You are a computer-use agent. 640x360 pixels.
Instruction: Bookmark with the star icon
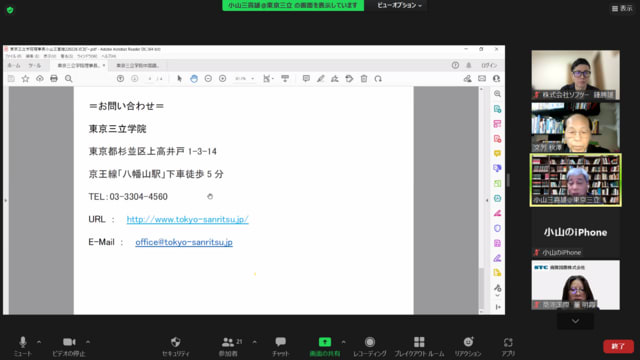[25, 79]
